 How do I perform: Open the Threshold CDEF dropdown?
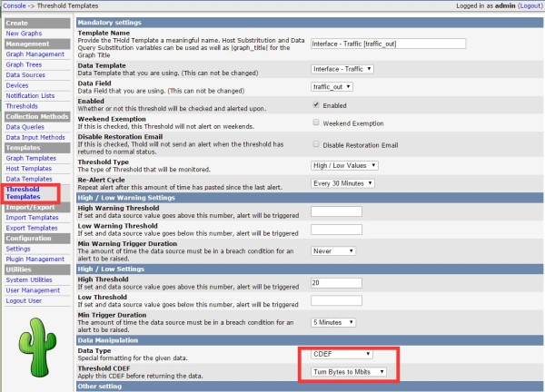(x=349, y=372)
